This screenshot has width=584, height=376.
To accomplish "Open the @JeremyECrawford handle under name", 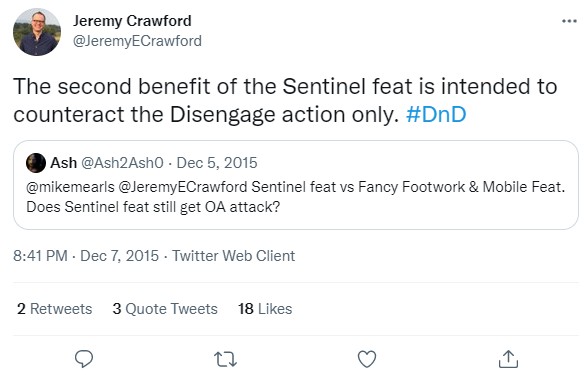I will [137, 41].
